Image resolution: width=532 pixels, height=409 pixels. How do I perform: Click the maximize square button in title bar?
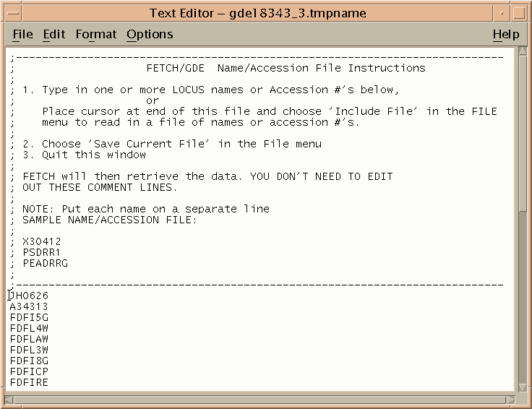tap(519, 14)
